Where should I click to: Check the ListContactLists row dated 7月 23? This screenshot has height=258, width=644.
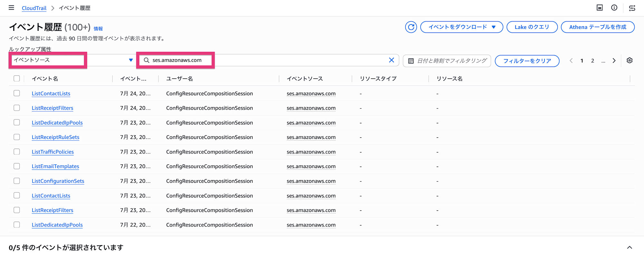pos(17,195)
